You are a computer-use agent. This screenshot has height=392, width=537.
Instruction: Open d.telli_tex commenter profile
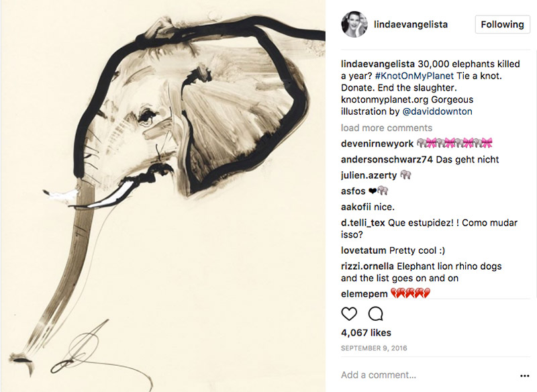pyautogui.click(x=362, y=223)
